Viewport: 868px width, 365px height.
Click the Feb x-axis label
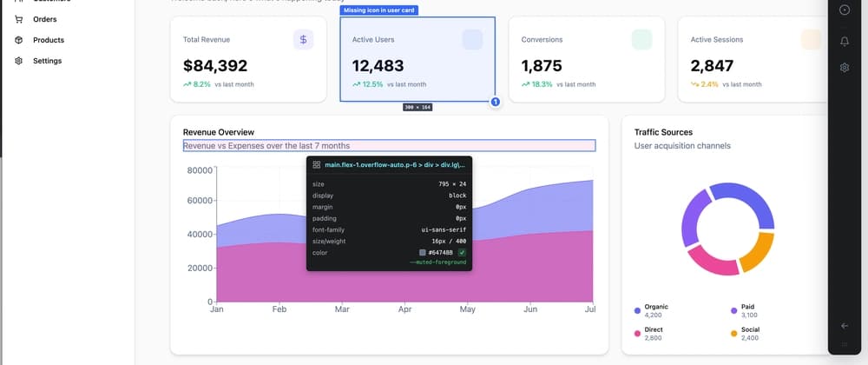click(279, 309)
